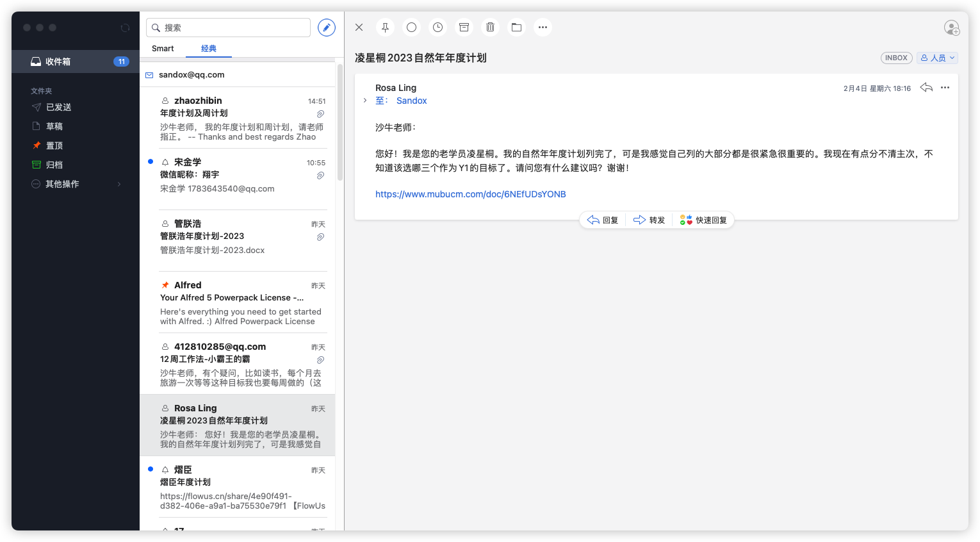980x542 pixels.
Task: Click the reply arrow beside message date
Action: (926, 88)
